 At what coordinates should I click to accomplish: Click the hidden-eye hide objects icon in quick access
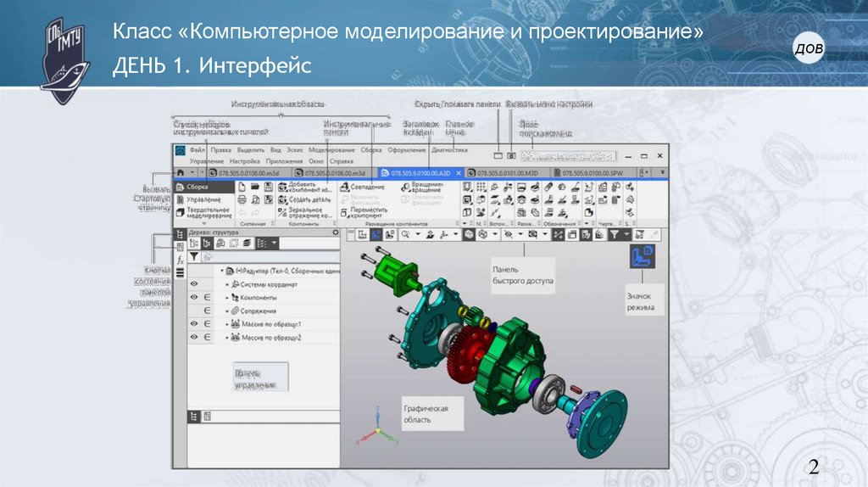pyautogui.click(x=508, y=235)
